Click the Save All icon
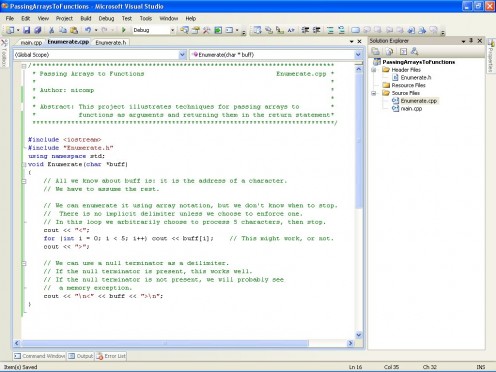The image size is (496, 372). [38, 30]
